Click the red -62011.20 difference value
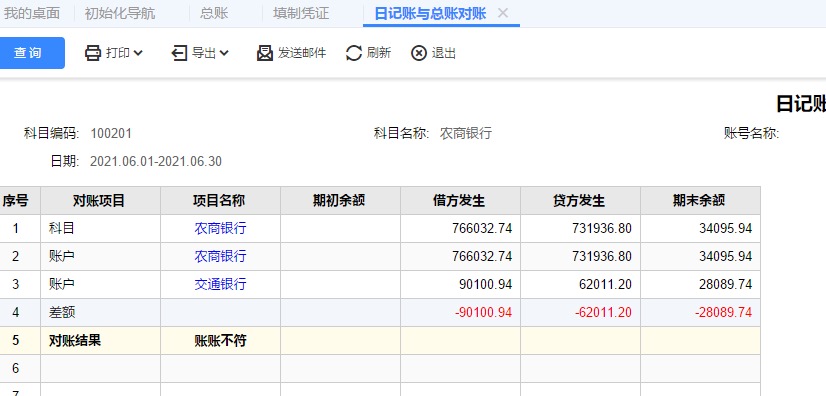 coord(604,312)
